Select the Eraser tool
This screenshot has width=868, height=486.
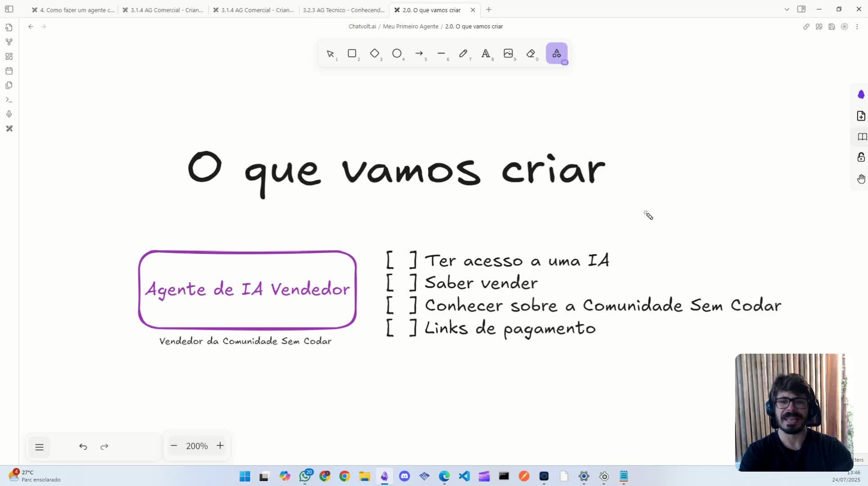click(x=532, y=54)
